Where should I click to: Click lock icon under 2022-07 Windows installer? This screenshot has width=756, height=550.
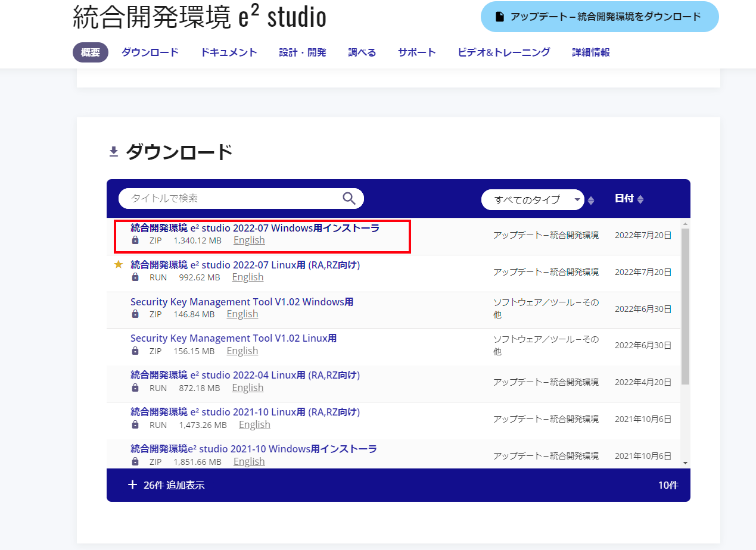coord(135,240)
